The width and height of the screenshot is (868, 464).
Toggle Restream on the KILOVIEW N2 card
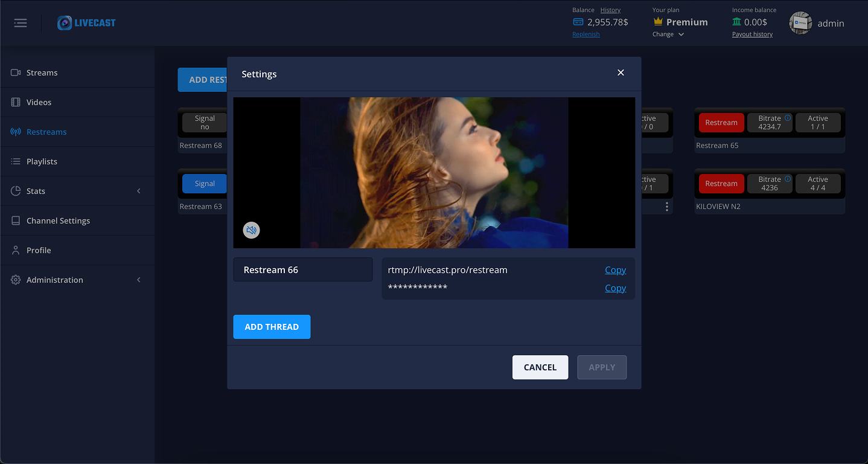click(x=721, y=183)
